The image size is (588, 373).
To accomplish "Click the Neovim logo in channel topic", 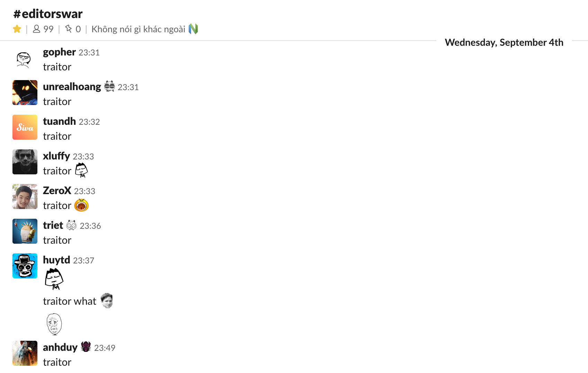I will pyautogui.click(x=193, y=29).
